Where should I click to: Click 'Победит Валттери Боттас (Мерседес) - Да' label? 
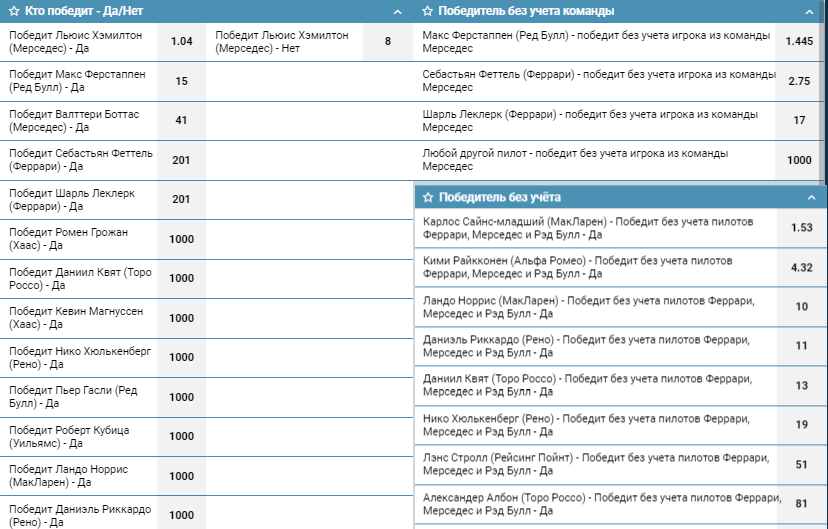point(74,121)
